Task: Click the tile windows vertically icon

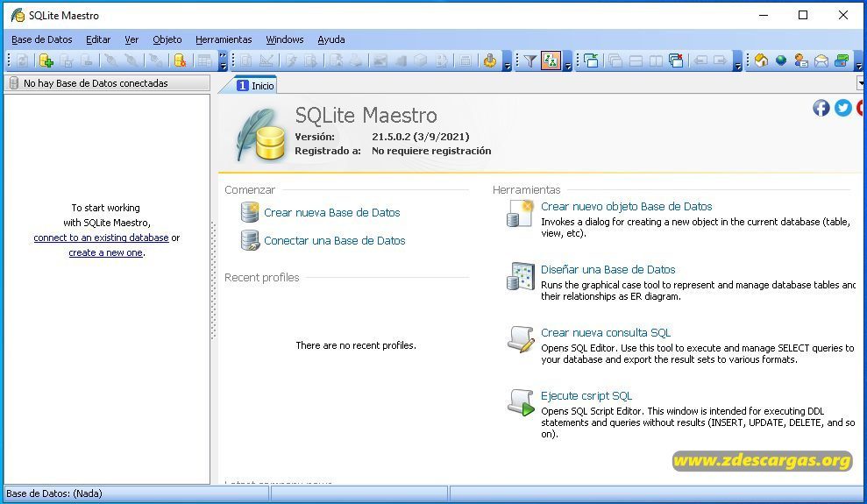Action: pos(655,60)
